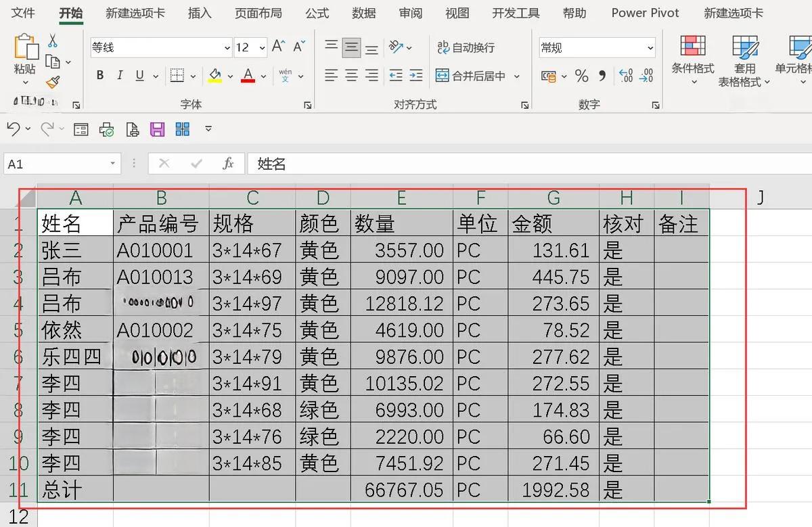Apply the borders icon
The height and width of the screenshot is (527, 812).
[x=177, y=75]
